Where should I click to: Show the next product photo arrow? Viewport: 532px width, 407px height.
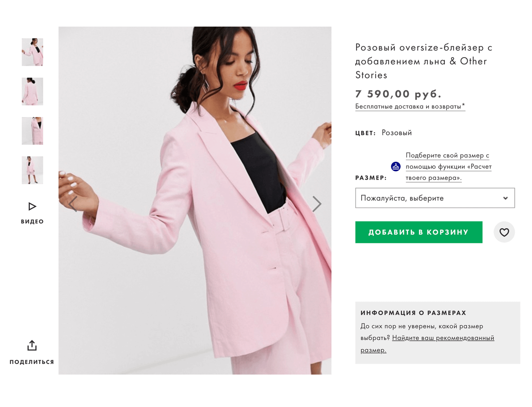tap(317, 204)
